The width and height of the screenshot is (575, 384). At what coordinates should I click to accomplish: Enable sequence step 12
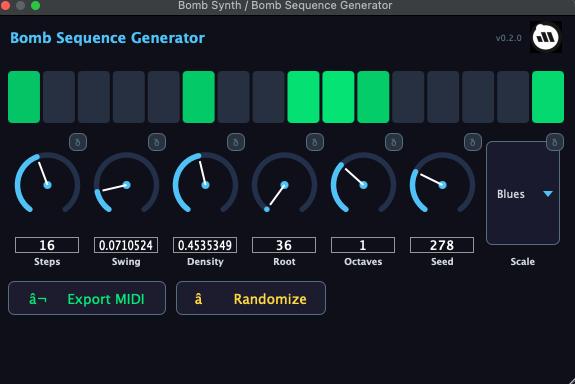408,97
